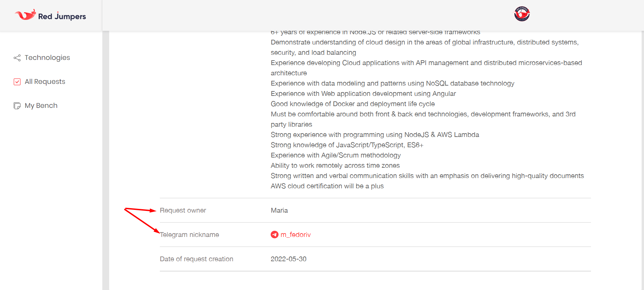The image size is (644, 290).
Task: Click the AWS cloud certification requirement line
Action: pos(327,186)
